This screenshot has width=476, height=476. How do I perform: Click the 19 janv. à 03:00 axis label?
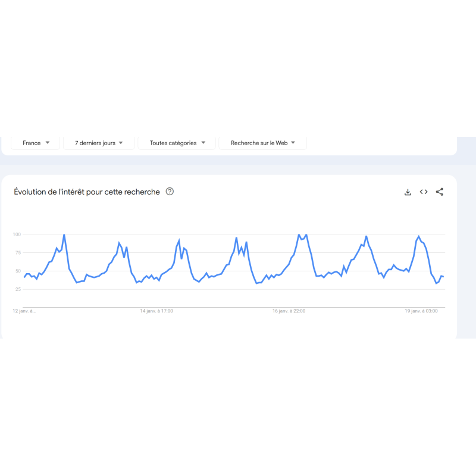[421, 311]
